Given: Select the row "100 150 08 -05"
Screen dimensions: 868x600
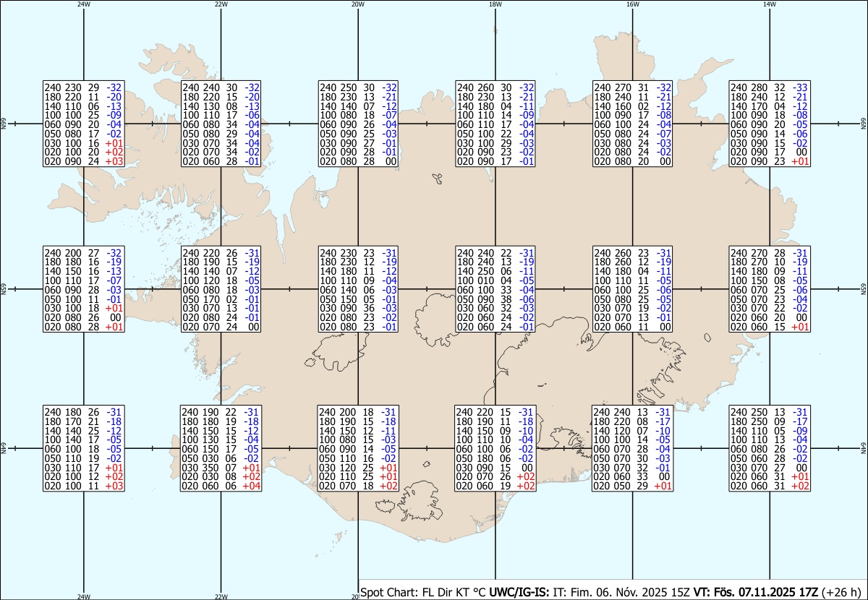Looking at the screenshot, I should pyautogui.click(x=770, y=280).
